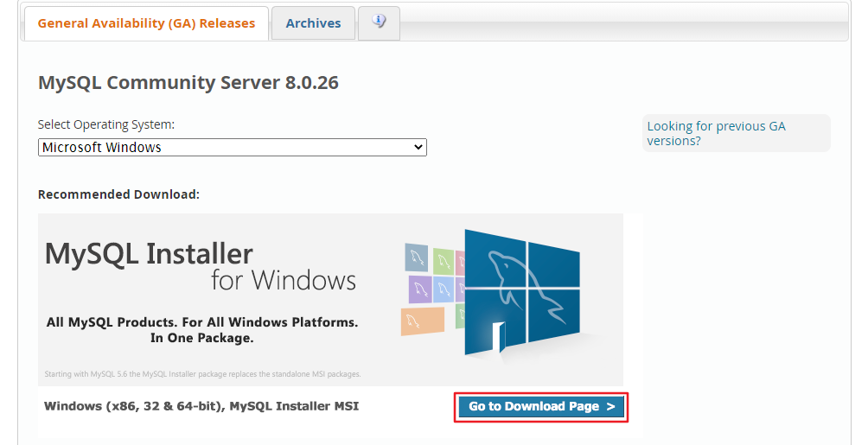Click the open door on Windows logo

point(499,337)
